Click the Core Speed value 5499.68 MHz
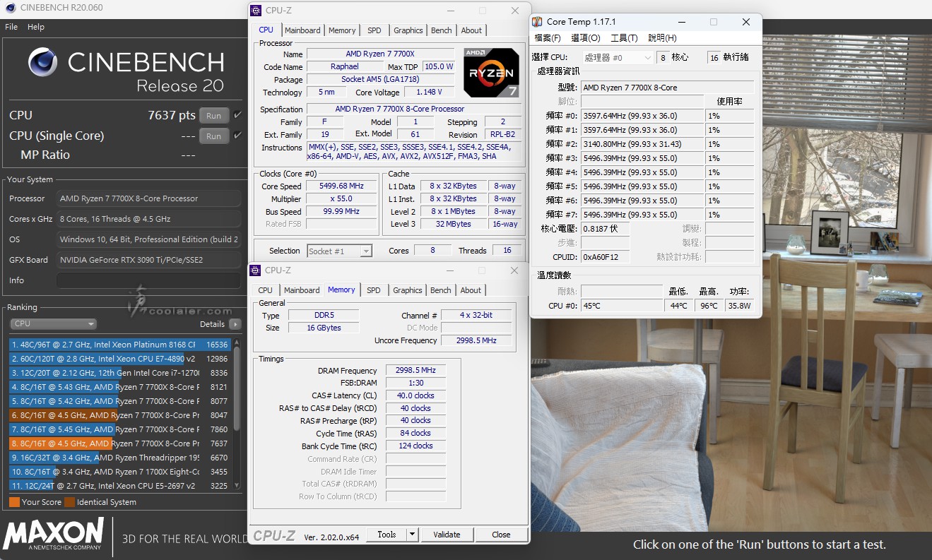The height and width of the screenshot is (560, 932). (x=342, y=186)
